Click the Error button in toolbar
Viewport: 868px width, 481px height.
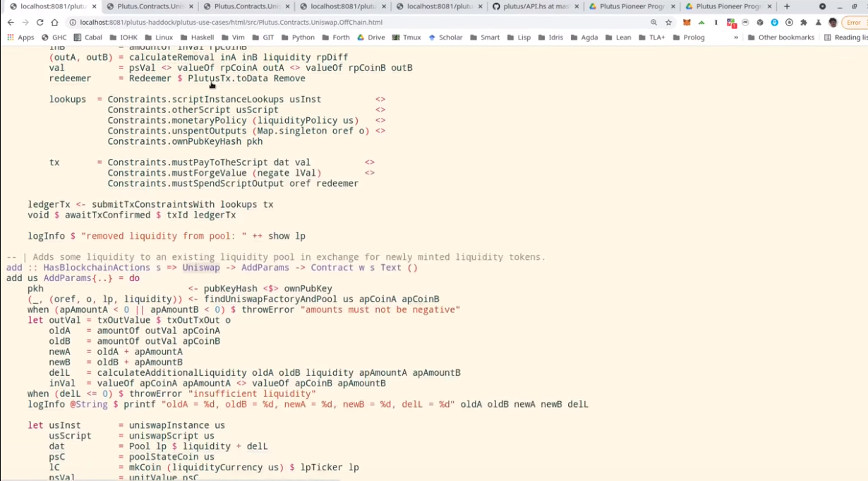[x=853, y=23]
